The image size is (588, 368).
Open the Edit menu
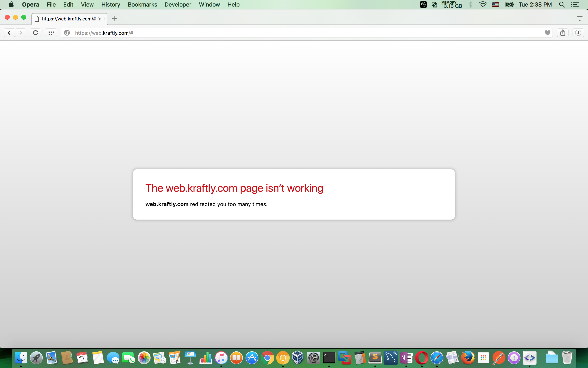click(68, 5)
